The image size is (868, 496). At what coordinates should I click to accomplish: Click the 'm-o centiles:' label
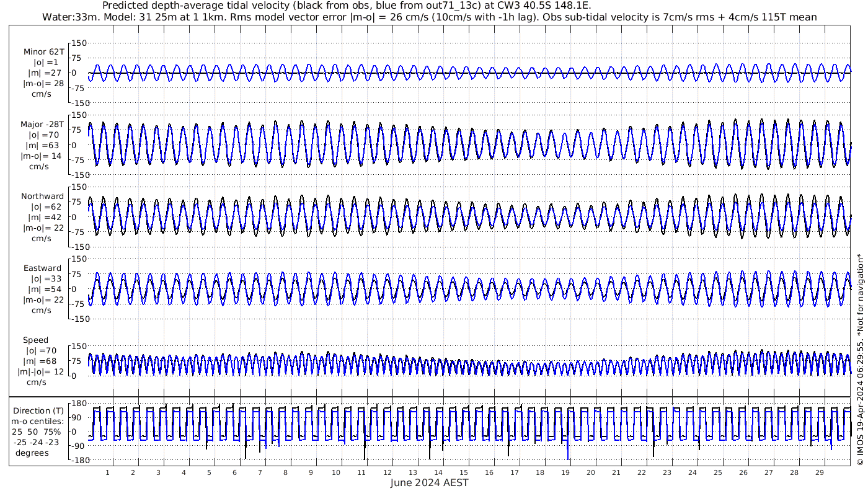pyautogui.click(x=38, y=422)
